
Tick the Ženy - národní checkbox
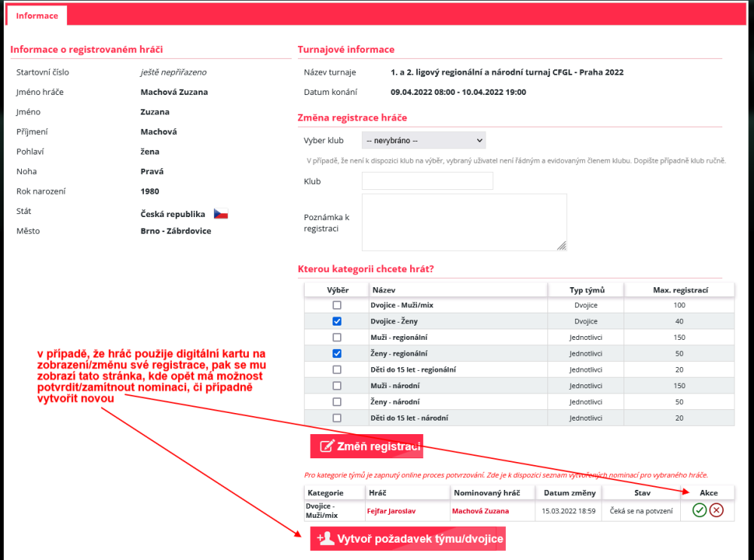(x=336, y=402)
